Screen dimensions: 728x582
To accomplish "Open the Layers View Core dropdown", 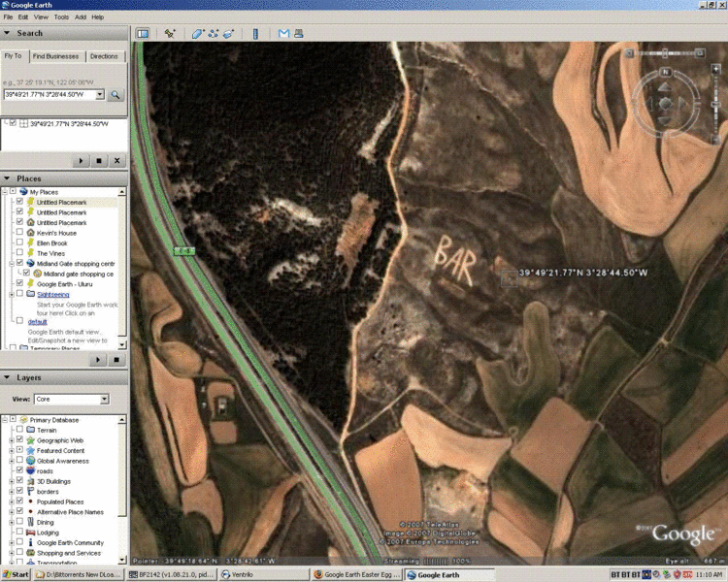I will [105, 399].
